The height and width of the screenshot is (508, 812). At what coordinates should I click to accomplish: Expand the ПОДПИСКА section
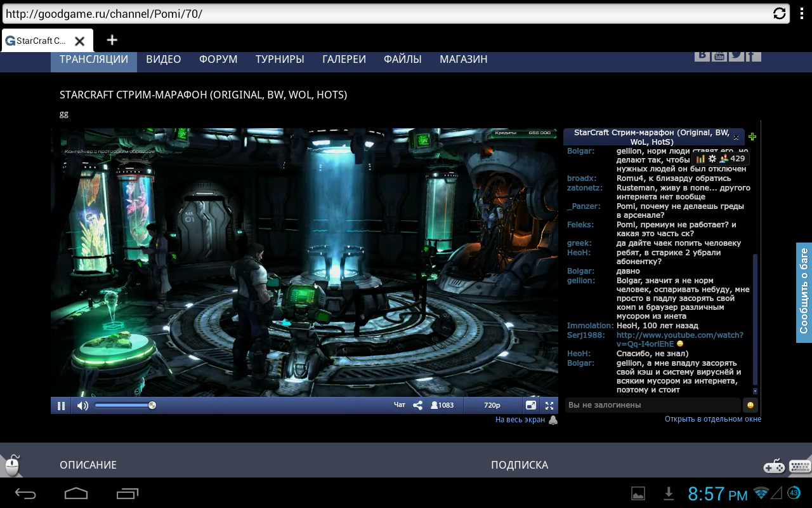(x=520, y=465)
